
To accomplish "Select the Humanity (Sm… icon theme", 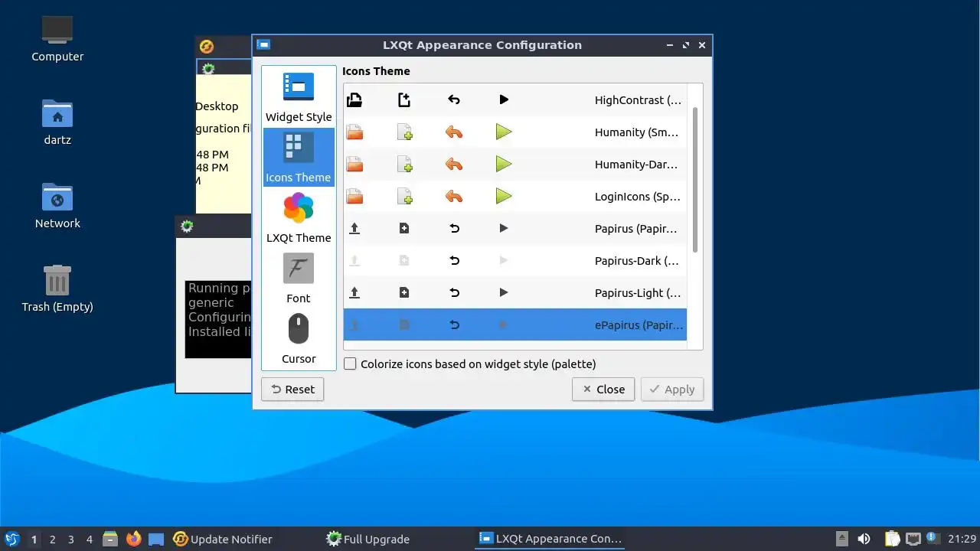I will click(x=515, y=132).
